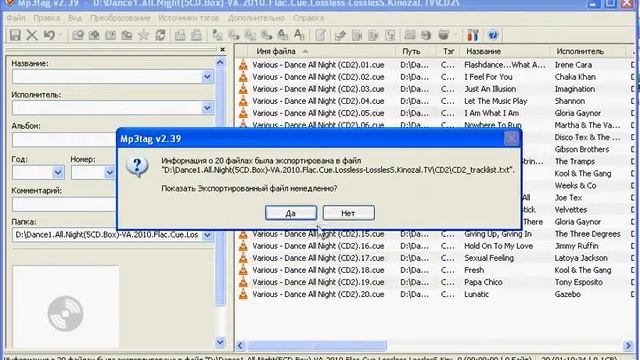Open the Исполнитель field dropdown

tap(207, 108)
